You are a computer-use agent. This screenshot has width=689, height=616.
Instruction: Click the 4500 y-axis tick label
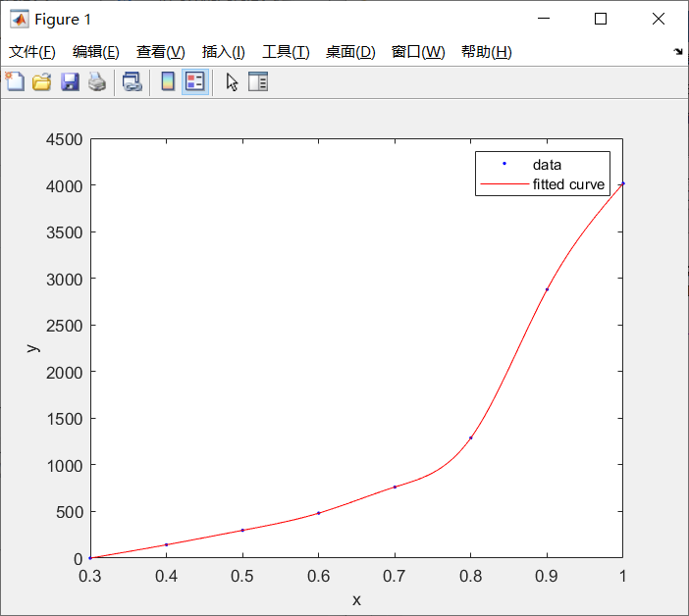pos(64,139)
